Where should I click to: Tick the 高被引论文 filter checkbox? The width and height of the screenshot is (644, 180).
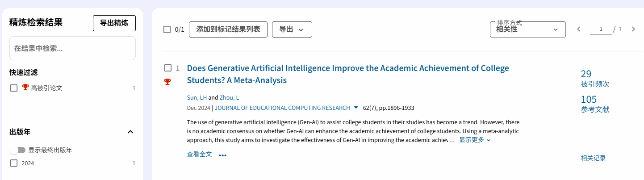(14, 88)
